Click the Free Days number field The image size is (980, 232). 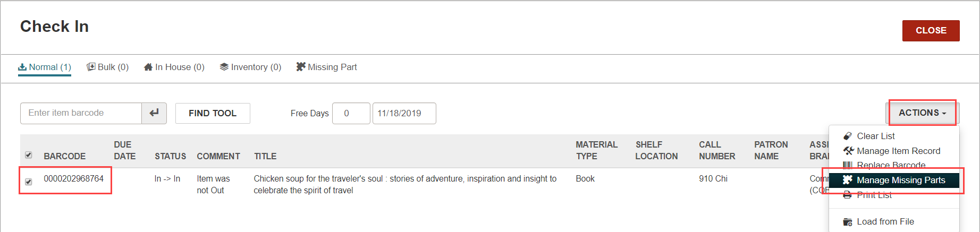pyautogui.click(x=351, y=113)
